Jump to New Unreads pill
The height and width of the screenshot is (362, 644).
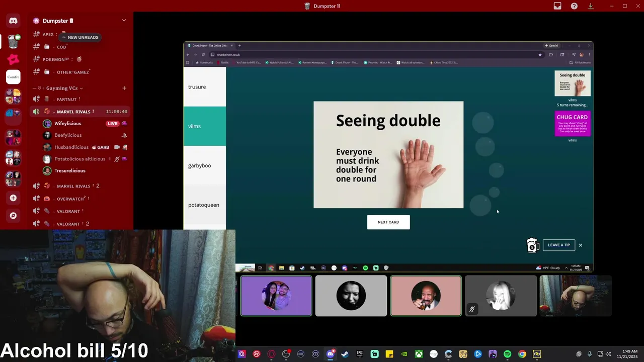(80, 37)
